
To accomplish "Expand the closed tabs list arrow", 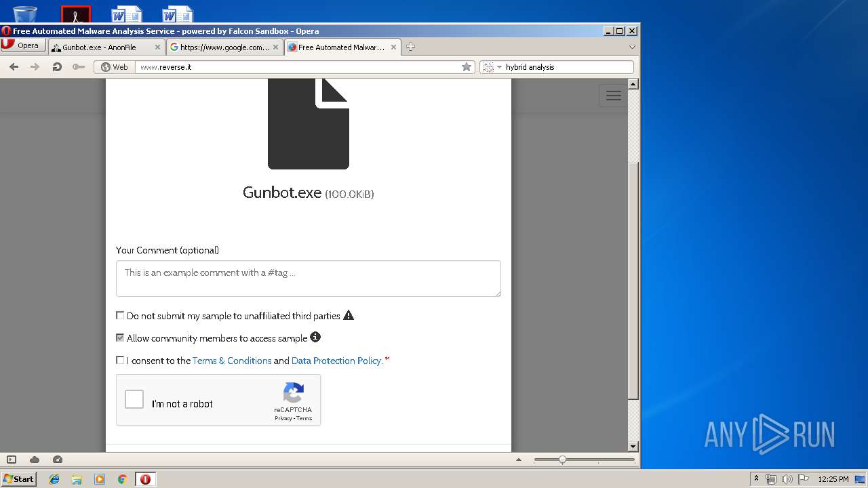I will point(632,47).
